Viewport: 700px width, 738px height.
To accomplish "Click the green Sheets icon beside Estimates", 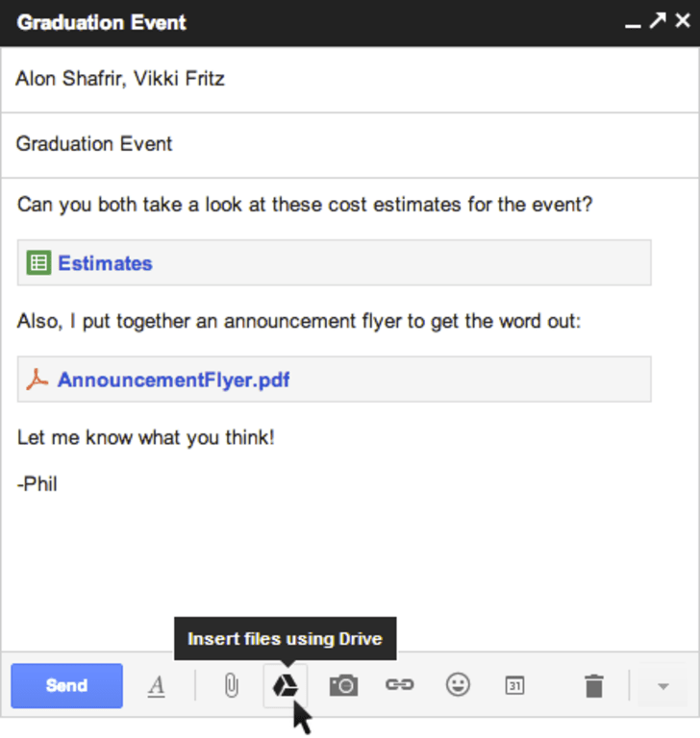I will 38,263.
